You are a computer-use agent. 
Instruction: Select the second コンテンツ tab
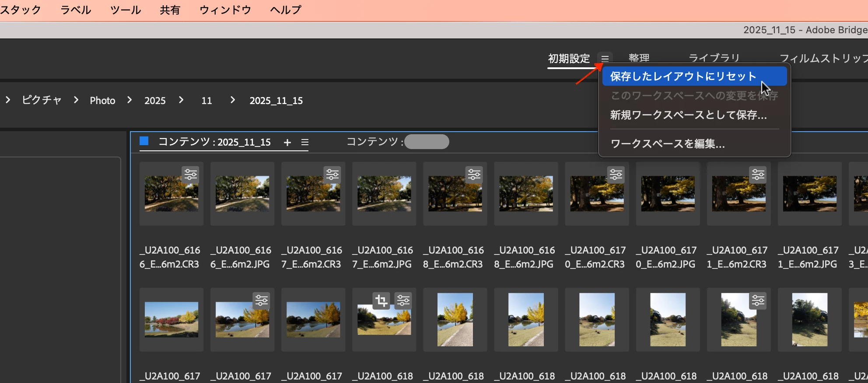[x=397, y=142]
